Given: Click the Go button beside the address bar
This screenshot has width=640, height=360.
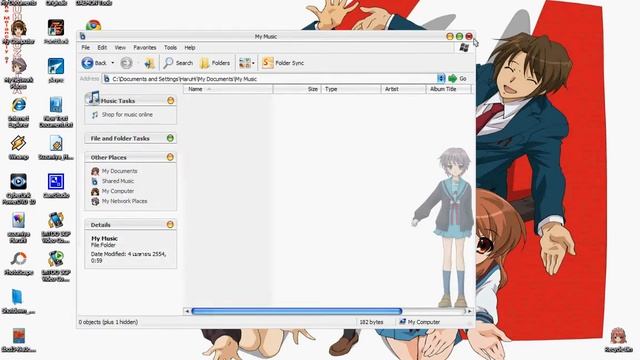Looking at the screenshot, I should click(x=458, y=78).
